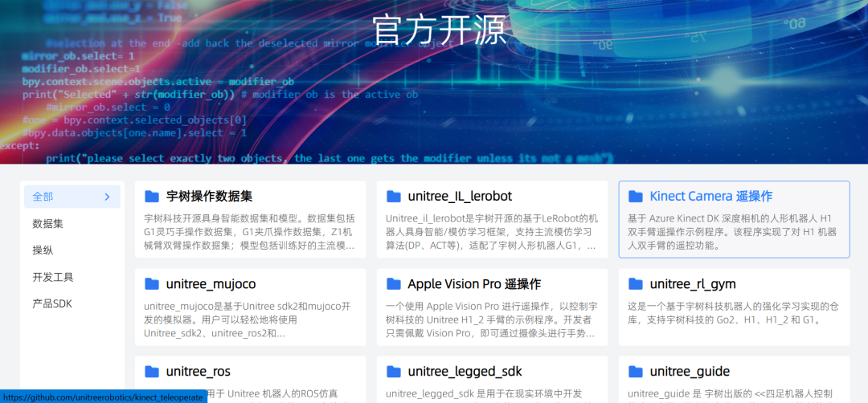This screenshot has height=403, width=868.
Task: Click description starting 这是一个基于宇树科技机器人
Action: pos(734,313)
